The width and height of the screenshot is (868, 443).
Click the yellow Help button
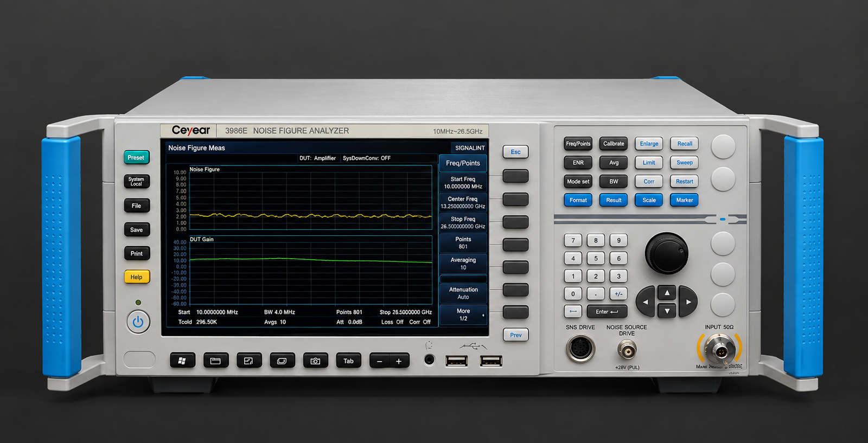coord(137,277)
